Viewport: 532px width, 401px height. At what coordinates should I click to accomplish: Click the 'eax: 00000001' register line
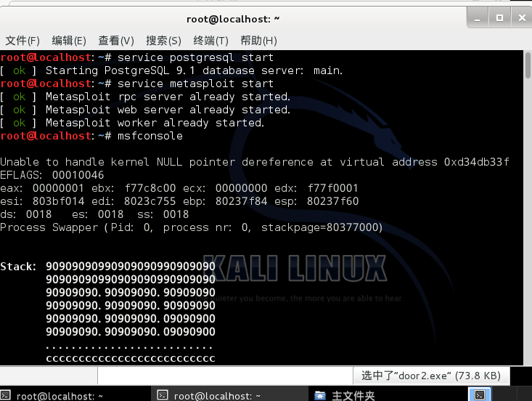coord(179,188)
